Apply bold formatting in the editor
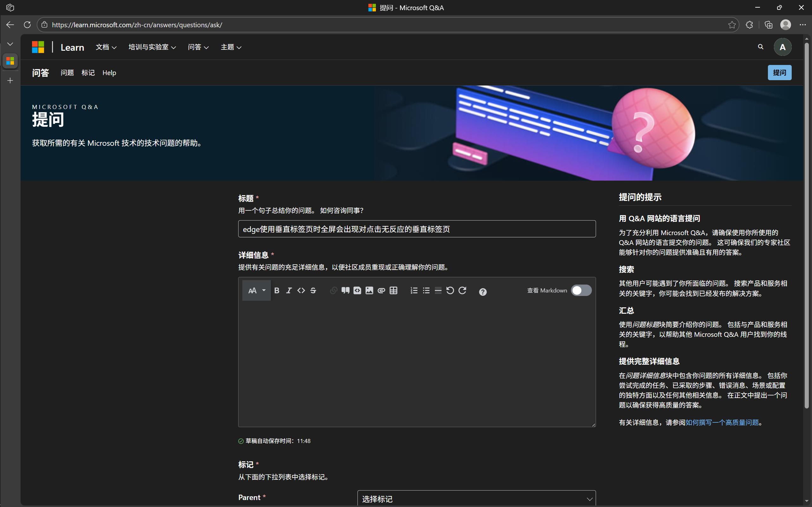 click(x=277, y=290)
